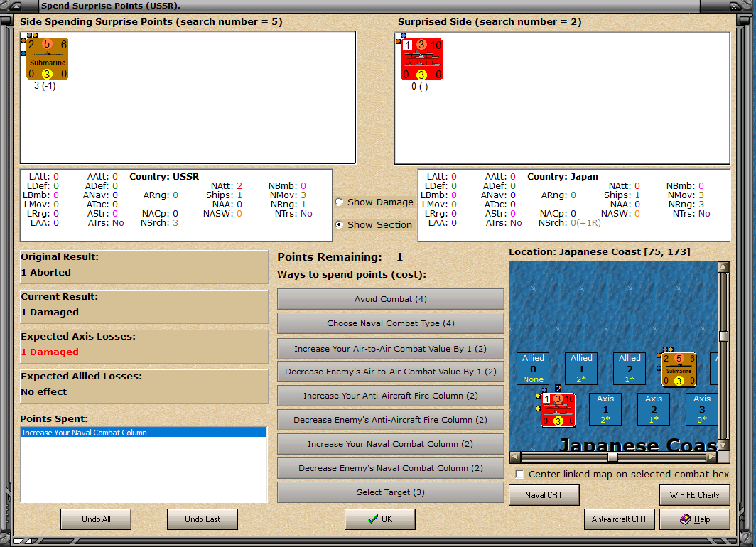Click the Undo Last button
Screen dimensions: 756x547
(x=202, y=519)
